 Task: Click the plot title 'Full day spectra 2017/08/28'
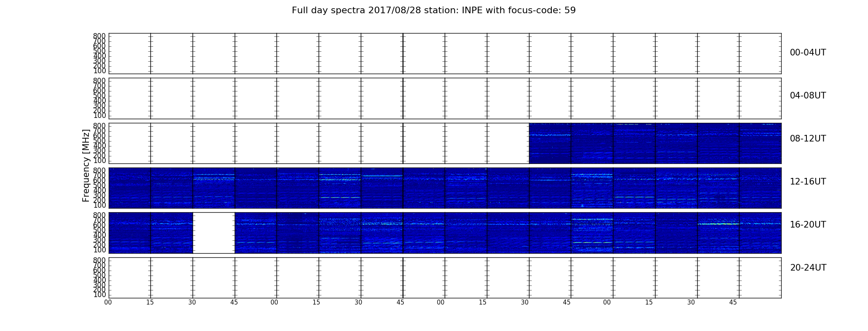[x=434, y=10]
